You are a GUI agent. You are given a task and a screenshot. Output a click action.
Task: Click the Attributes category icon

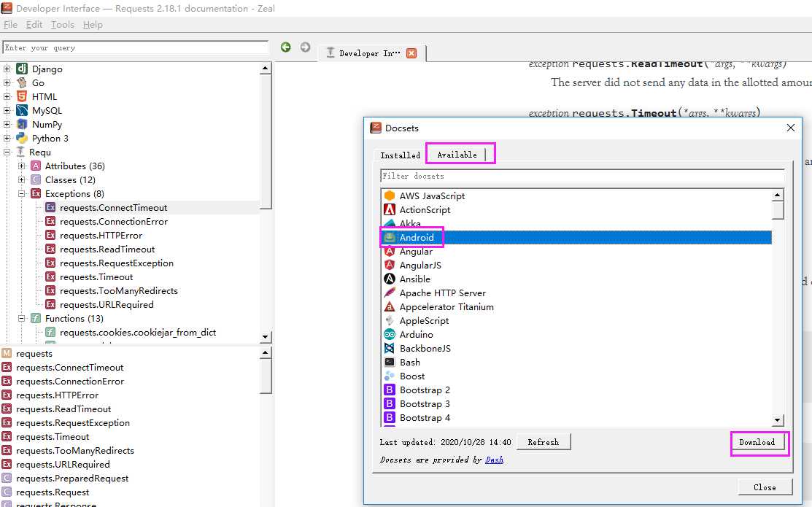coord(36,166)
